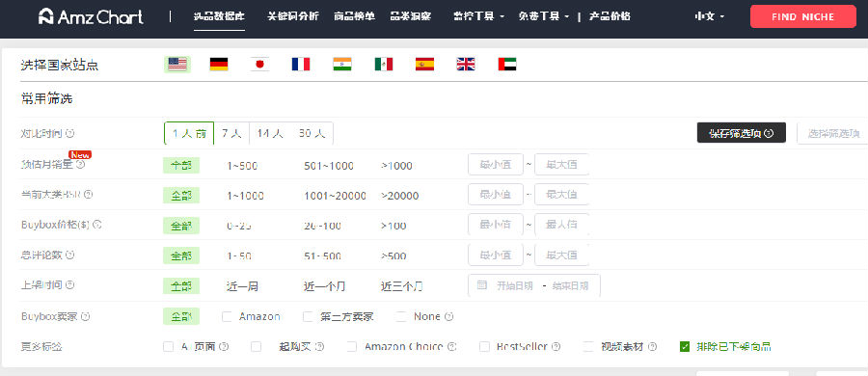868x376 pixels.
Task: Open the 免费工具 dropdown menu
Action: coord(544,16)
